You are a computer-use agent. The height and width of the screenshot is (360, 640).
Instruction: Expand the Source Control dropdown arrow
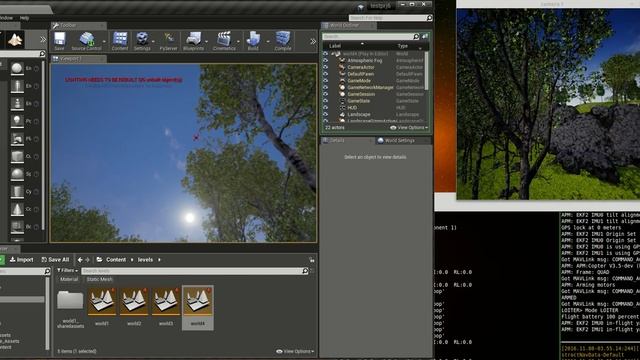point(104,42)
